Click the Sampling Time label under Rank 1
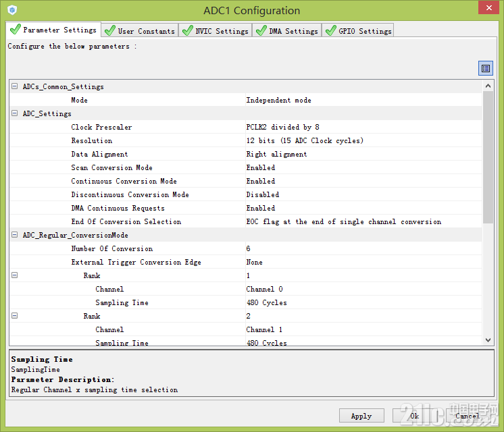Viewport: 504px width, 432px height. pos(122,302)
